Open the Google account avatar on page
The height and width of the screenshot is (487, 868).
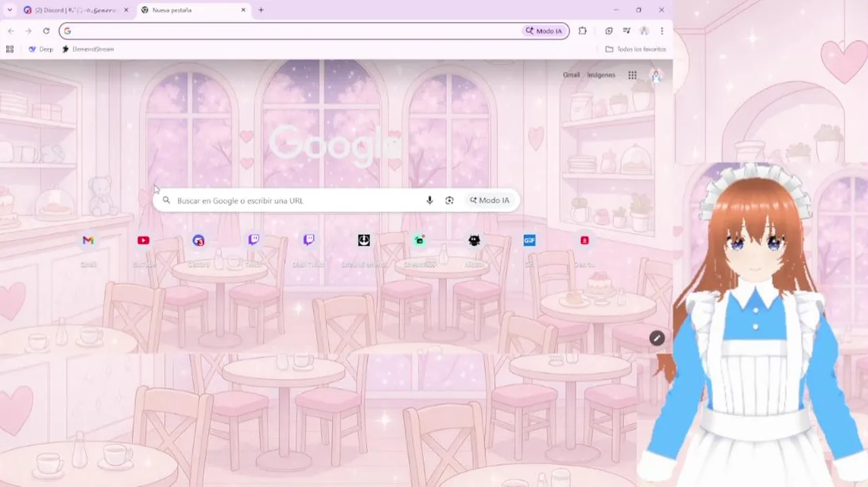click(x=655, y=75)
